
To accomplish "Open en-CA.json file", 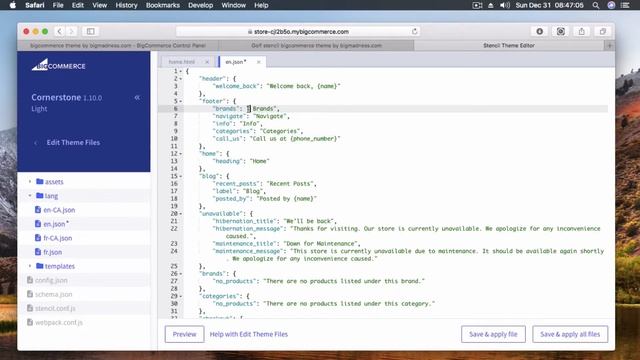I will pos(59,210).
